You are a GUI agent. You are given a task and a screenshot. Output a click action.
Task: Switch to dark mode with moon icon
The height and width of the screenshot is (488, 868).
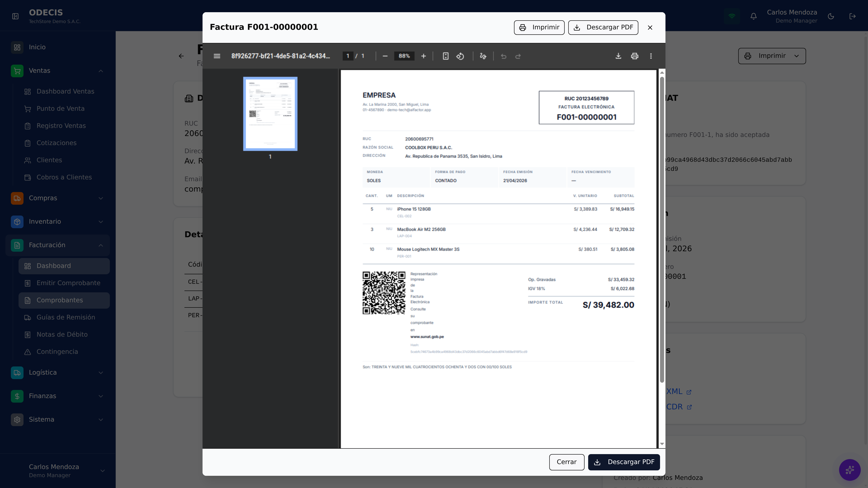pyautogui.click(x=831, y=16)
